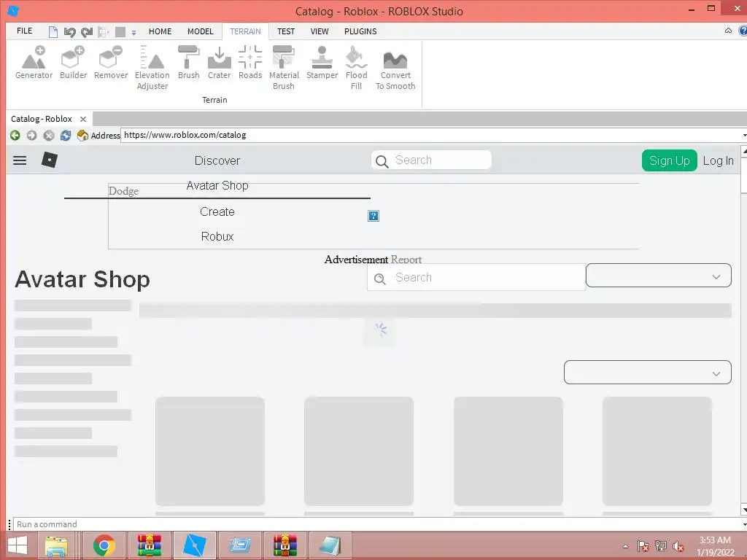This screenshot has height=560, width=747.
Task: Refresh the catalog page
Action: tap(65, 135)
